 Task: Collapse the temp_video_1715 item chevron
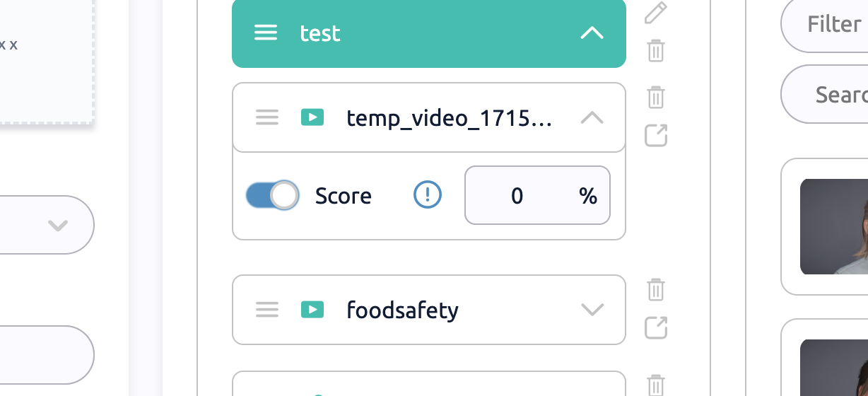[592, 118]
